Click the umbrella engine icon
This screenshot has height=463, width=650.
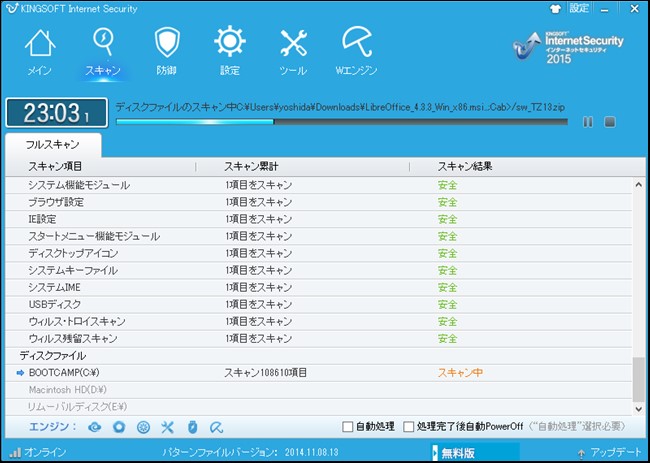(216, 427)
